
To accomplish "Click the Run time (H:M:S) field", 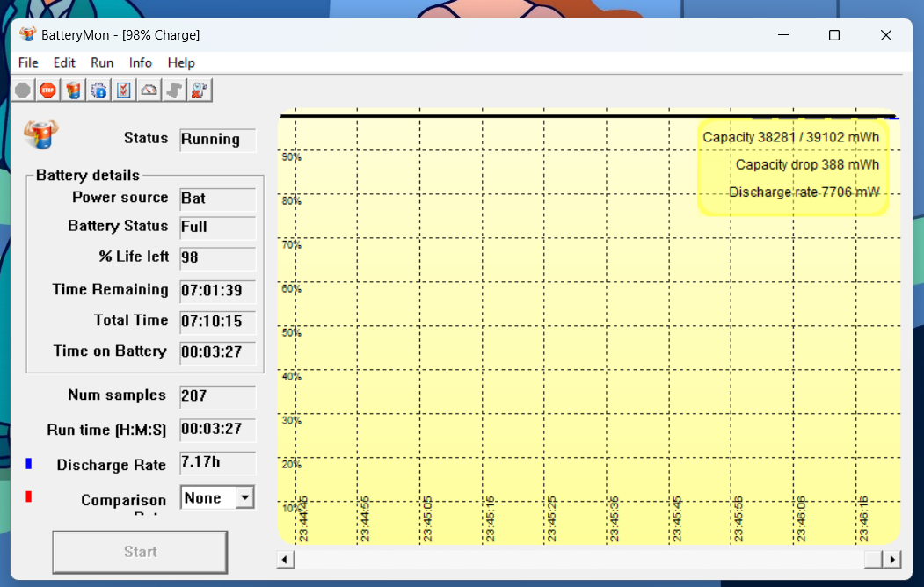I will pyautogui.click(x=217, y=429).
